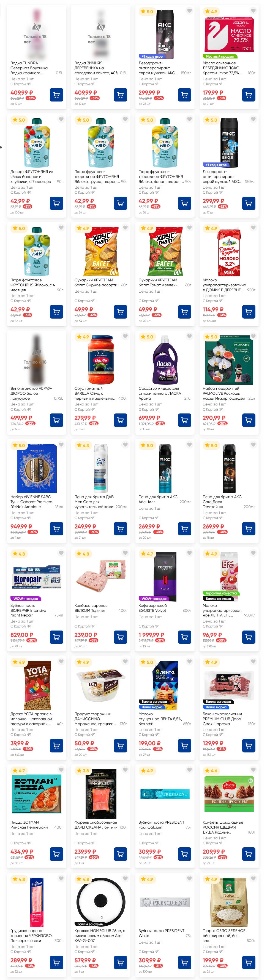
Task: Add PALMOLIVE gift set to cart
Action: pyautogui.click(x=249, y=420)
